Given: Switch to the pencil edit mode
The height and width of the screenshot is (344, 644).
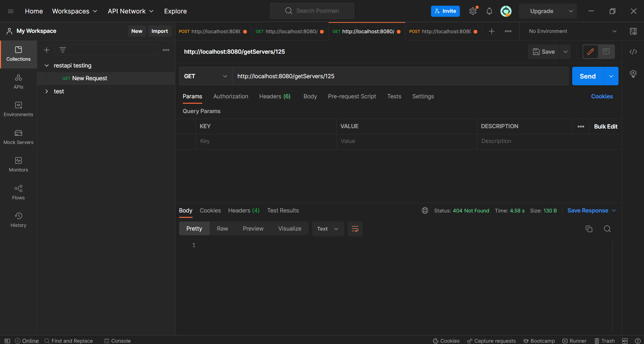Looking at the screenshot, I should (591, 52).
